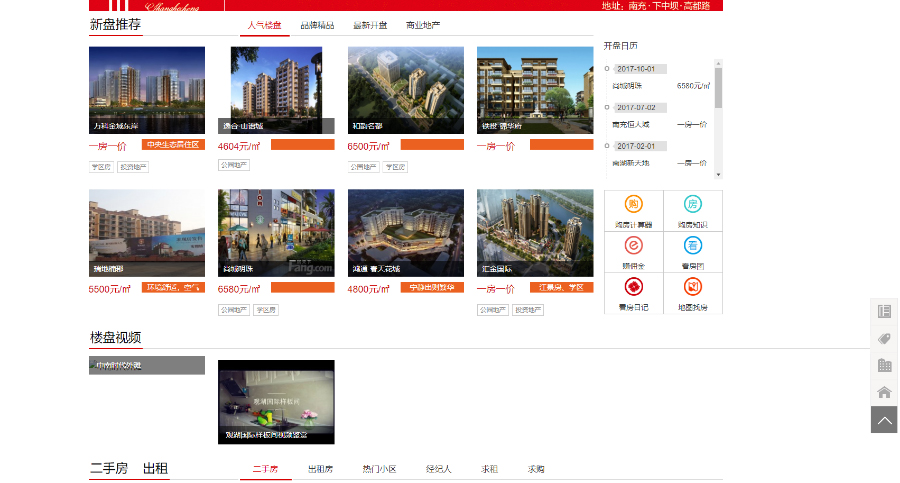Switch to the 商业地产 tab
The width and height of the screenshot is (900, 483).
pos(423,25)
